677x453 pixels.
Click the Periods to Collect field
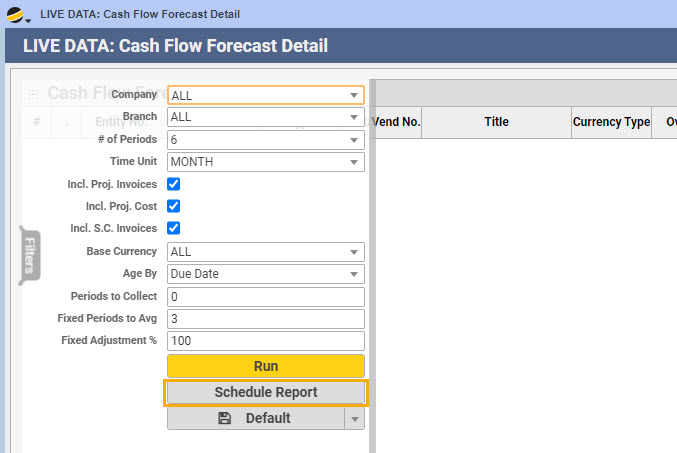(265, 297)
